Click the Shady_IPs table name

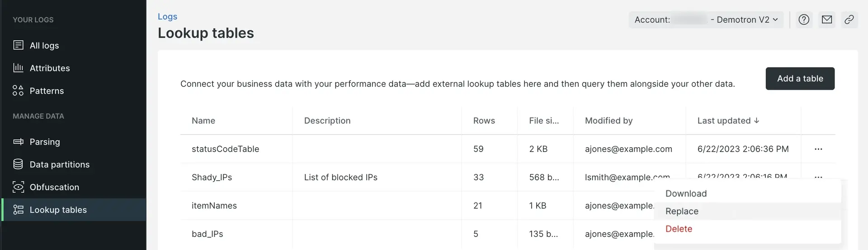point(212,177)
